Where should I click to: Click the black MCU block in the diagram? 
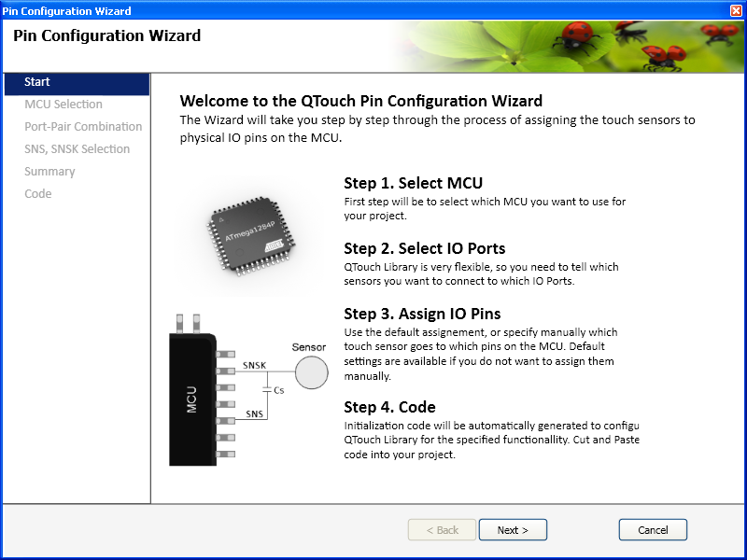pyautogui.click(x=192, y=399)
